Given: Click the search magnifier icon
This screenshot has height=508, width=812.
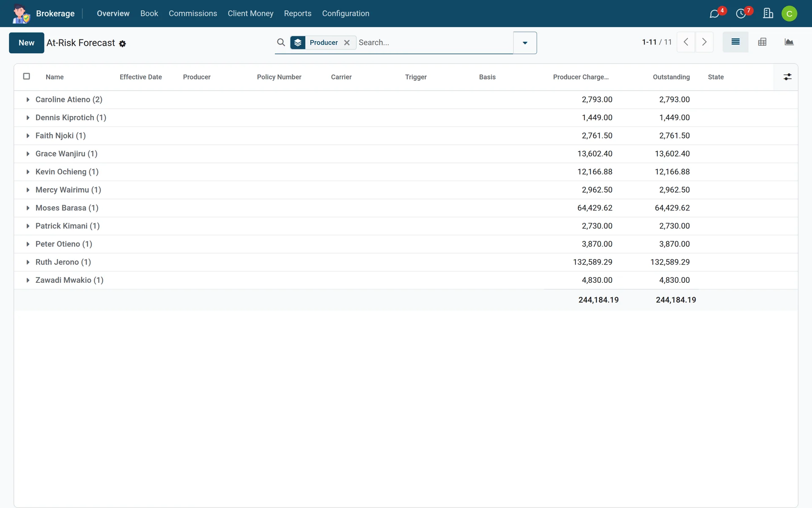Looking at the screenshot, I should pyautogui.click(x=281, y=42).
